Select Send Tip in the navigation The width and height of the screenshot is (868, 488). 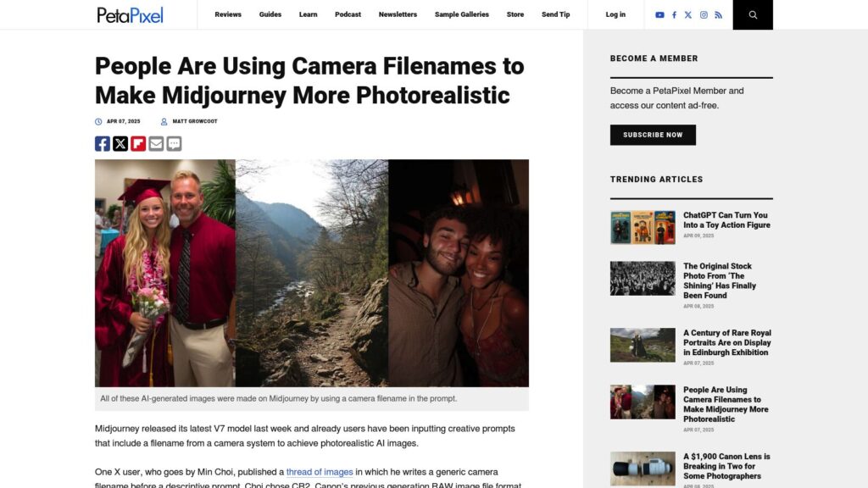pos(556,14)
